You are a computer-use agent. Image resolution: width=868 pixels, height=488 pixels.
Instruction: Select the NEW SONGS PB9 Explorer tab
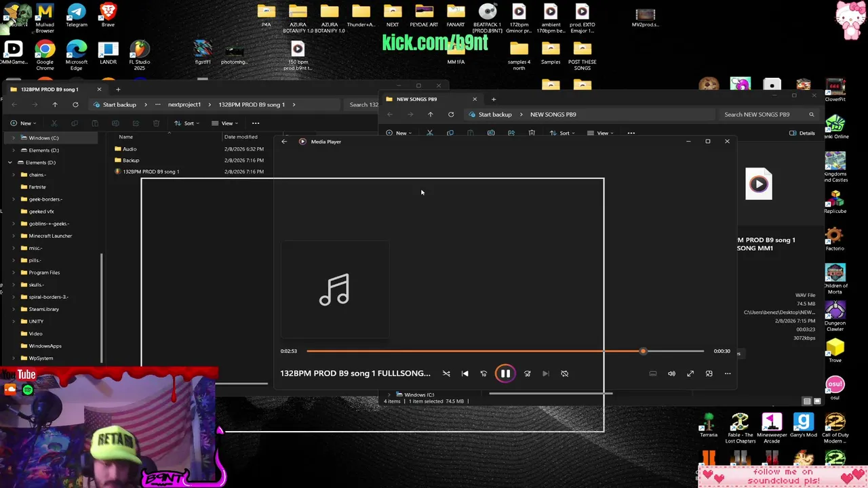(x=431, y=99)
